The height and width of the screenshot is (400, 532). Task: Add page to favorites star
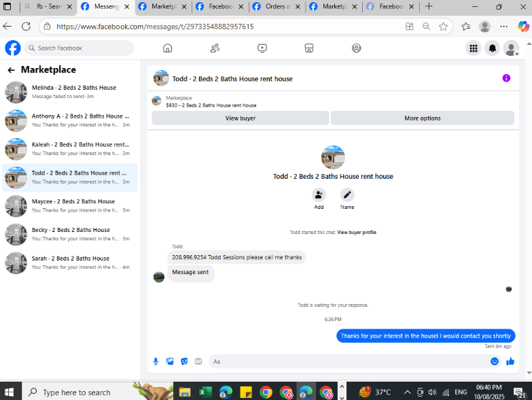pyautogui.click(x=443, y=27)
